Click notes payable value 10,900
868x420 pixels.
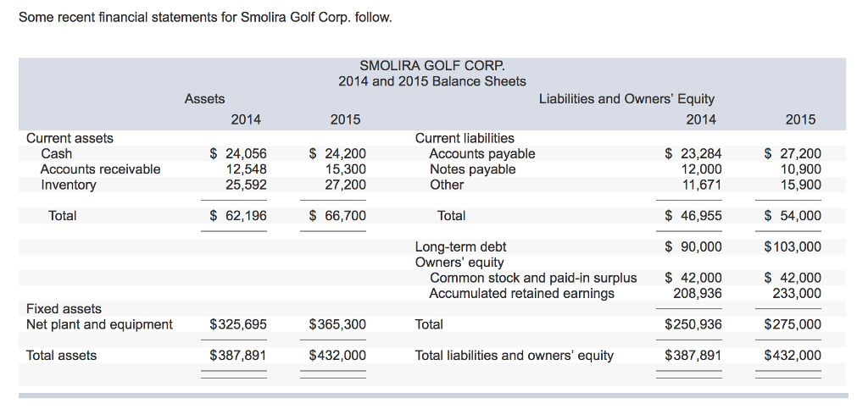tap(801, 169)
